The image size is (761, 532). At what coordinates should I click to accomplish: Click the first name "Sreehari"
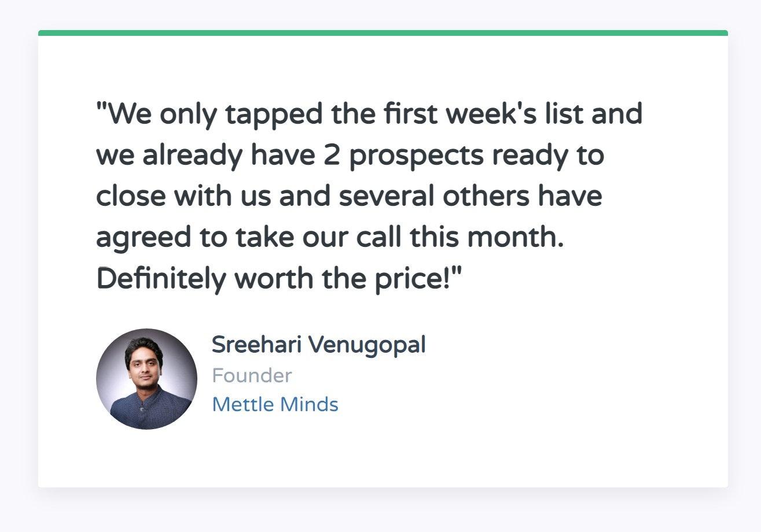coord(255,345)
